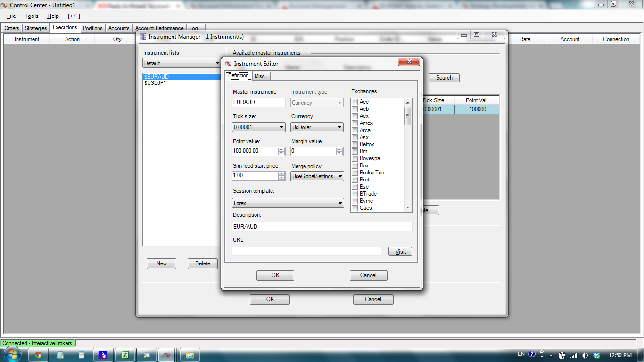This screenshot has height=362, width=644.
Task: Check the Ace exchange checkbox
Action: [x=355, y=102]
